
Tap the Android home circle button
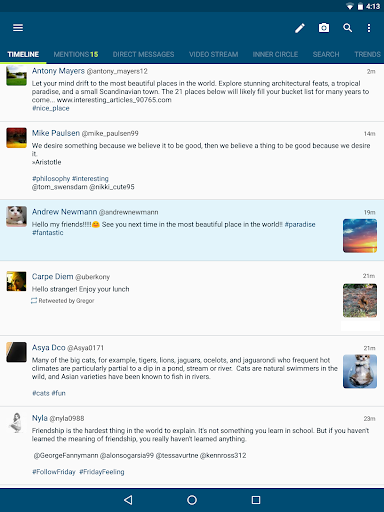point(192,500)
